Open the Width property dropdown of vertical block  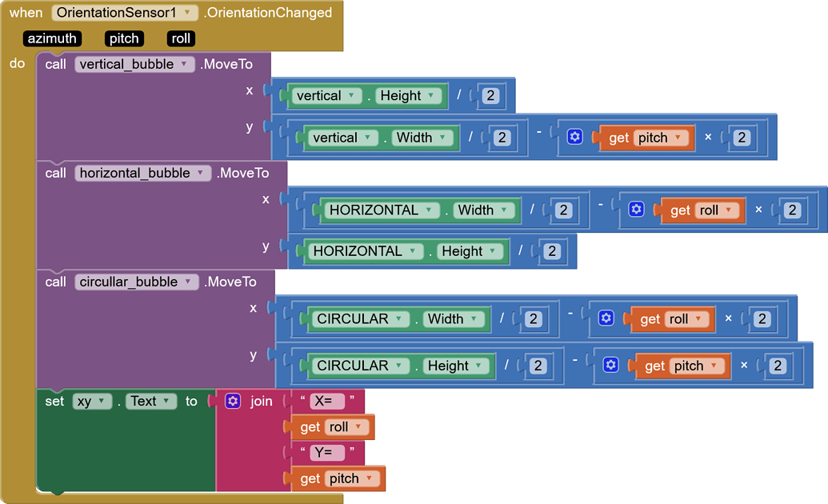[445, 138]
